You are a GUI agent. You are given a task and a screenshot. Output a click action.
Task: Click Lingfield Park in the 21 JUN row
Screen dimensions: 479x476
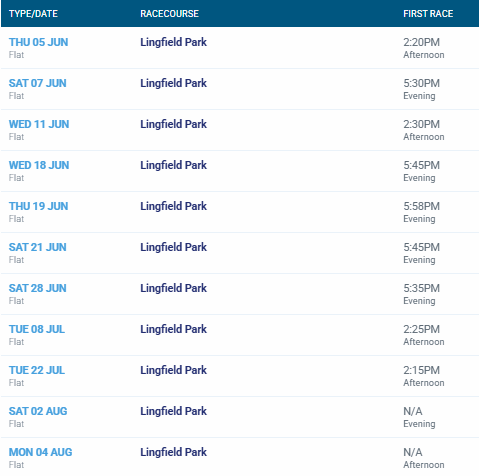[x=173, y=247]
